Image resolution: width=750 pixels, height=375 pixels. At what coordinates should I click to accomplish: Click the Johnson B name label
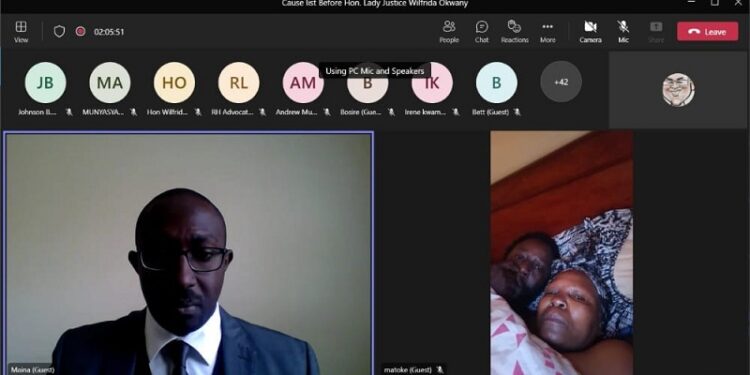coord(37,112)
